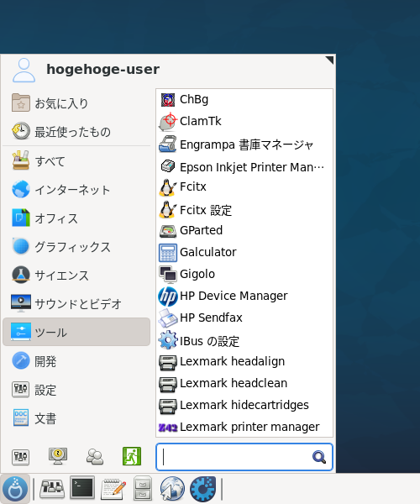
Task: Open notepad text editor in taskbar
Action: click(113, 489)
